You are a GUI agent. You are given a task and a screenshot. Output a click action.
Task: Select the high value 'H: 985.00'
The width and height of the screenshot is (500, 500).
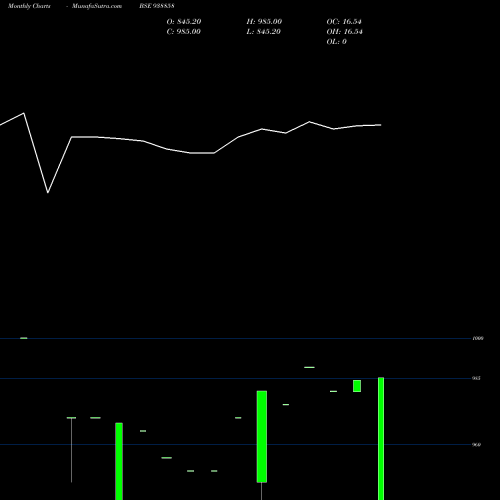pyautogui.click(x=264, y=22)
